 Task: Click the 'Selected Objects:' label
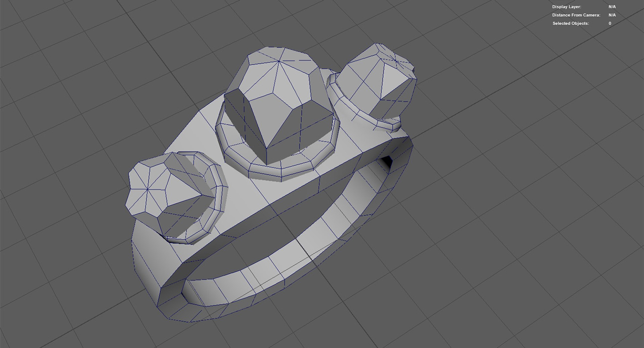[x=571, y=23]
